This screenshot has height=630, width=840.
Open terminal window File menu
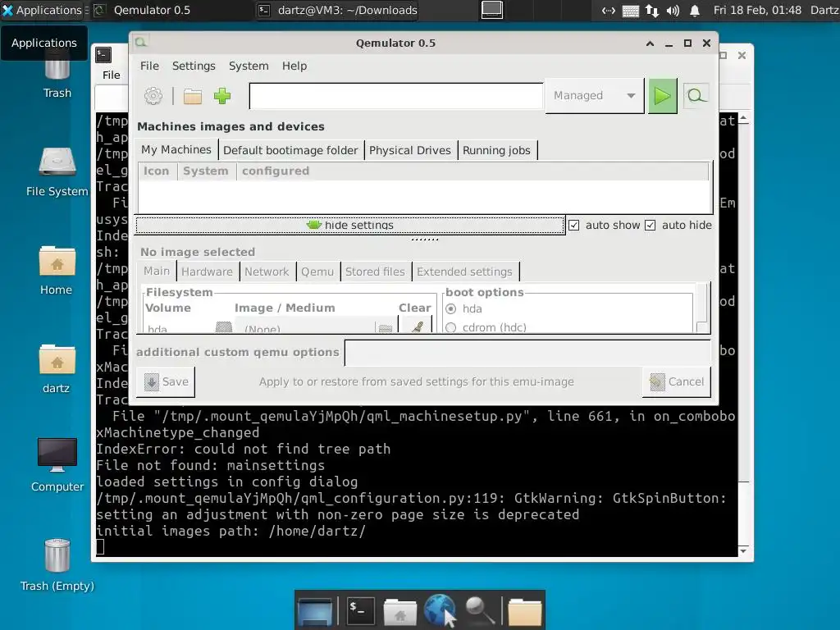point(111,75)
